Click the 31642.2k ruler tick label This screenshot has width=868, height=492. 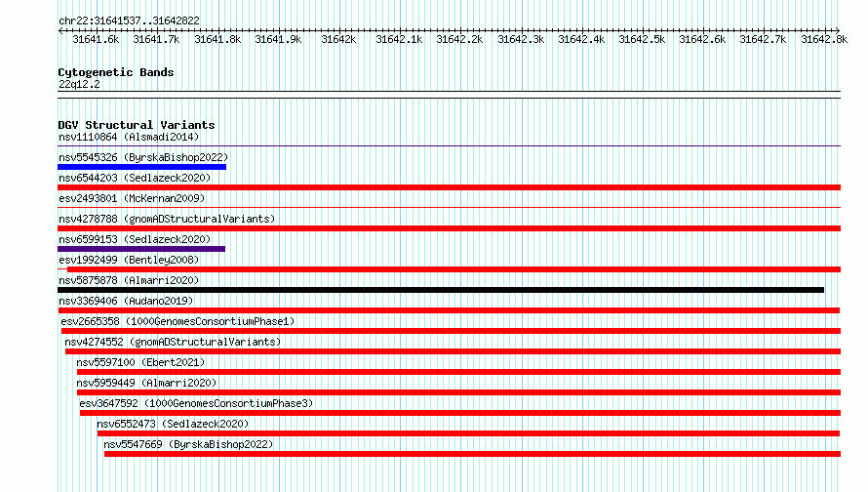(459, 39)
